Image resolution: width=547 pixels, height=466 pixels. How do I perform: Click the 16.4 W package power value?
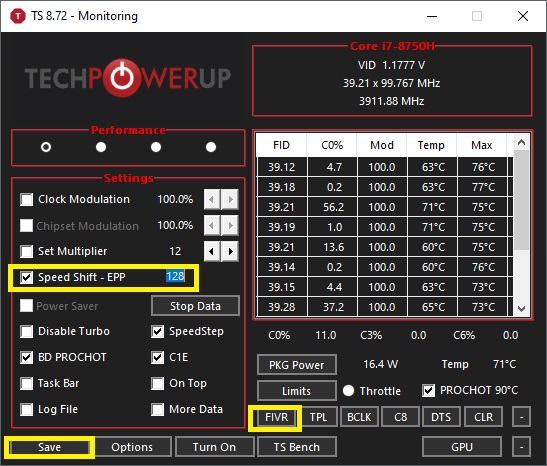381,364
